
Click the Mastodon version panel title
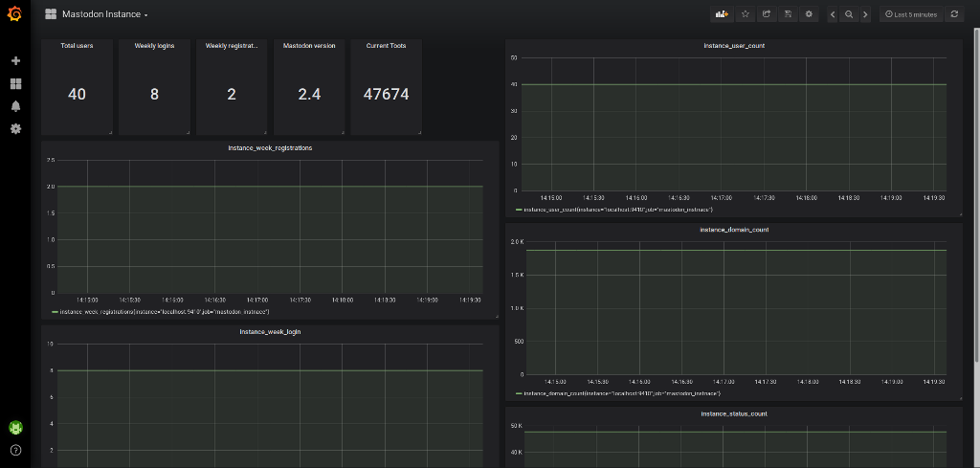309,46
